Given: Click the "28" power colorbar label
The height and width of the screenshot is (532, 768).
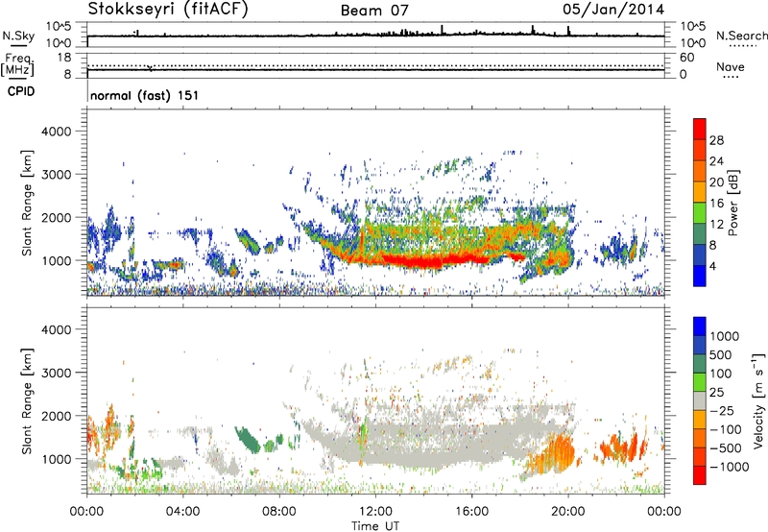Looking at the screenshot, I should tap(716, 140).
